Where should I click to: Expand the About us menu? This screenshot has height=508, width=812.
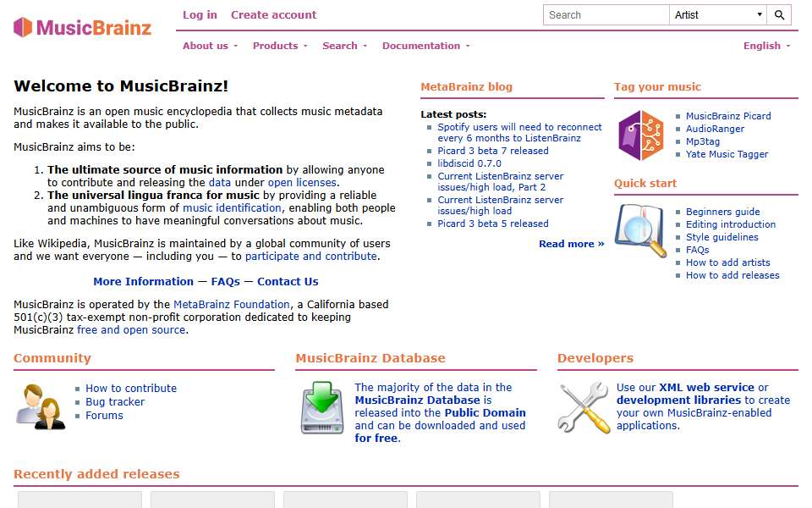(211, 46)
